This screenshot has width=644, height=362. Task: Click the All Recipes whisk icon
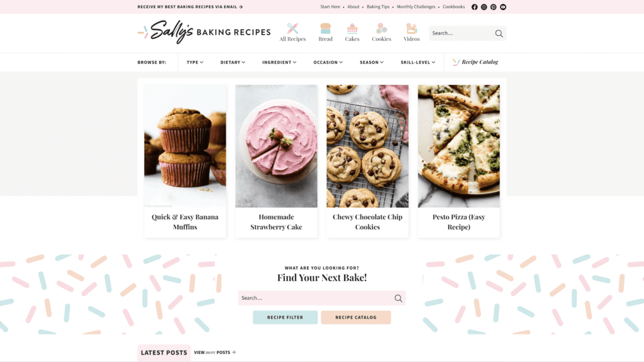click(x=292, y=28)
